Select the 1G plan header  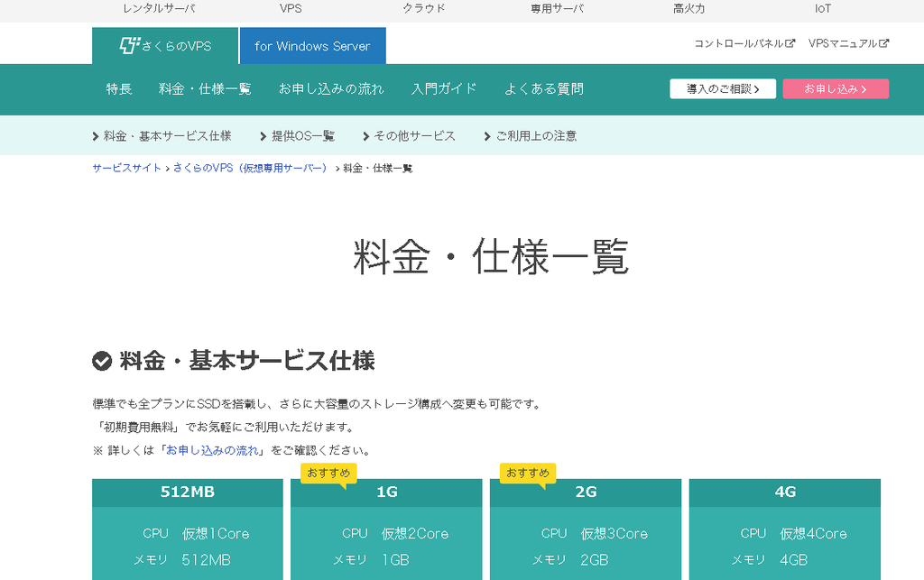(x=386, y=493)
